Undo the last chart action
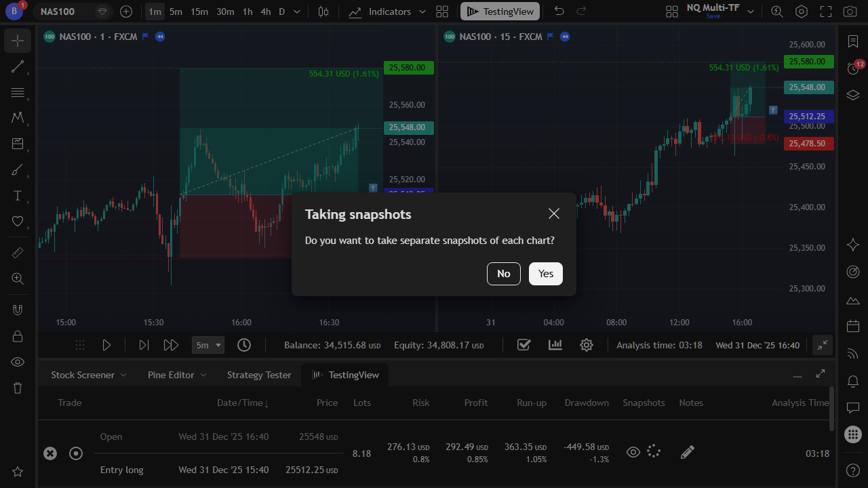Image resolution: width=868 pixels, height=488 pixels. click(x=559, y=12)
